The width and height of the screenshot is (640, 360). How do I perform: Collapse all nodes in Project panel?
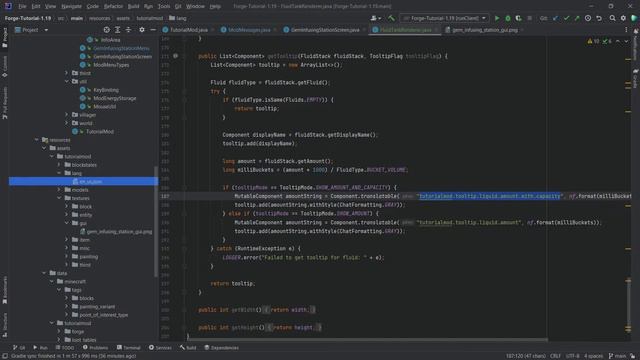point(128,30)
